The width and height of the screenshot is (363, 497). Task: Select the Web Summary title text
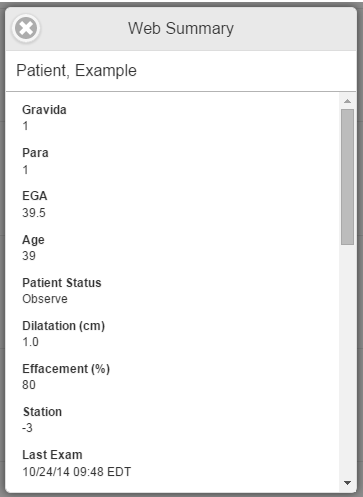coord(181,29)
